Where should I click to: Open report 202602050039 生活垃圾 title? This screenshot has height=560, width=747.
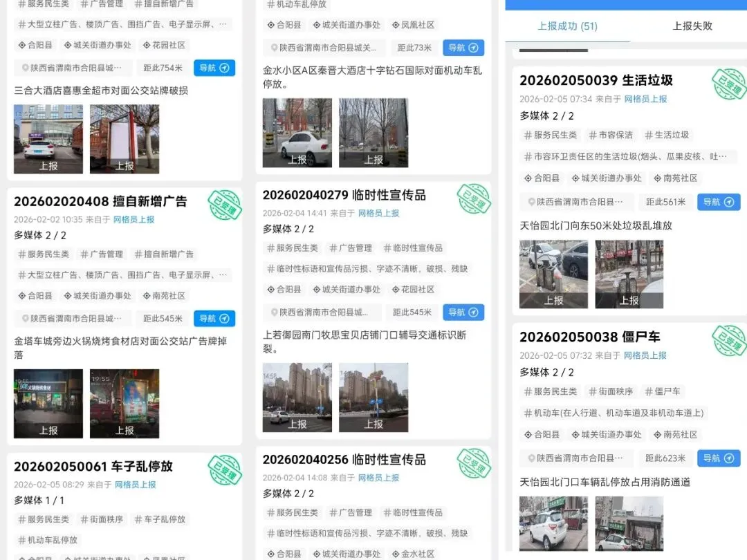click(596, 80)
